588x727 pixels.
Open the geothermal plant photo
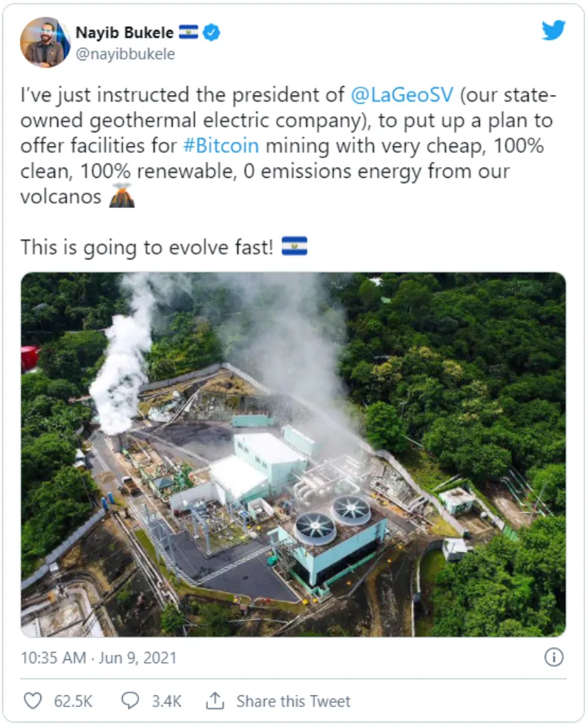click(293, 454)
